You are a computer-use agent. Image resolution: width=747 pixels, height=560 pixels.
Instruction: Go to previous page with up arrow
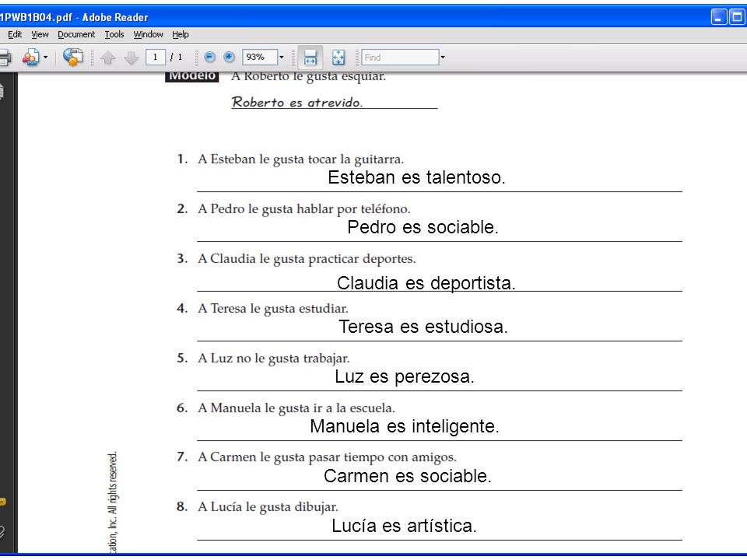click(108, 58)
